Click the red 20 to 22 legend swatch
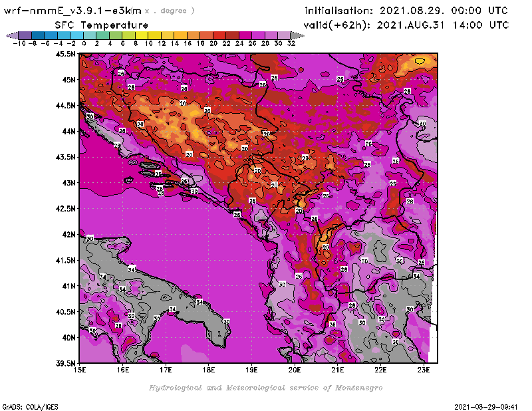Screen dimensions: 532x411 (x=219, y=35)
